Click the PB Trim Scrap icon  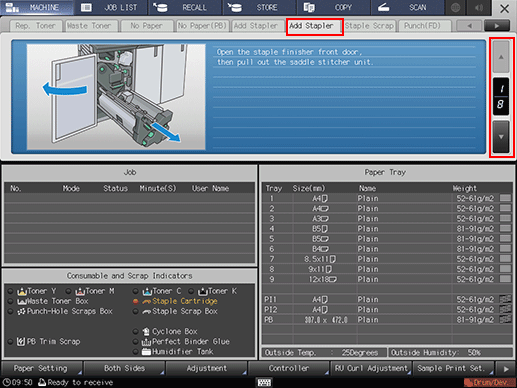[21, 341]
